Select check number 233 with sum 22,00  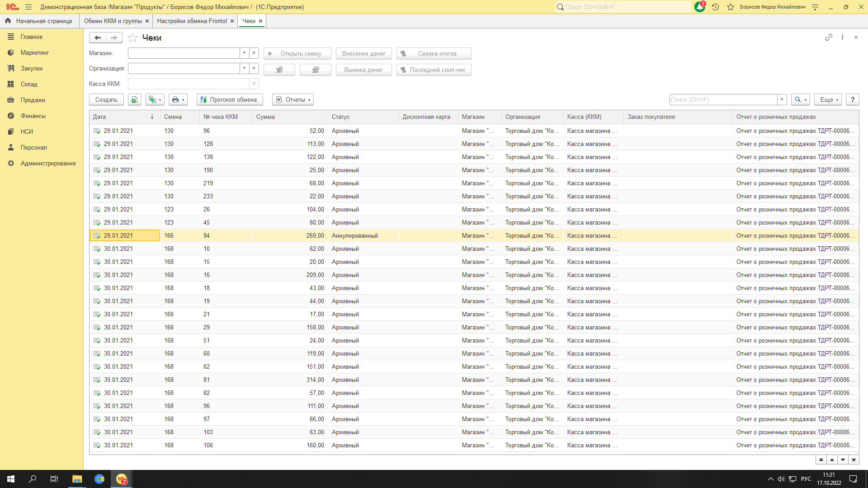point(474,196)
